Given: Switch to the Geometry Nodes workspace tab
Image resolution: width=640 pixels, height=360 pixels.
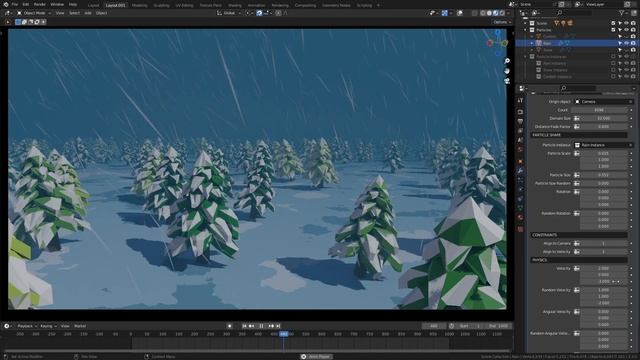Looking at the screenshot, I should pos(336,6).
